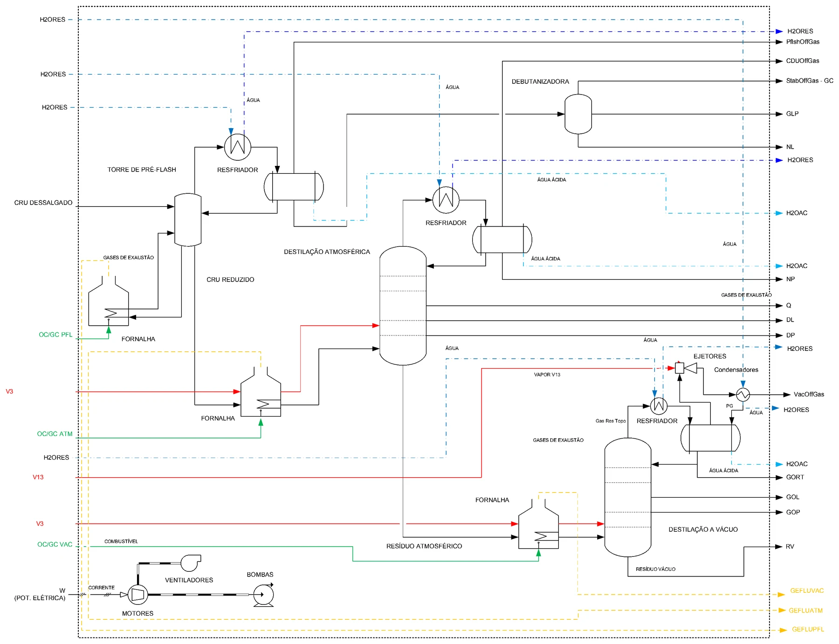
Task: Click the GOP output label
Action: tap(793, 512)
